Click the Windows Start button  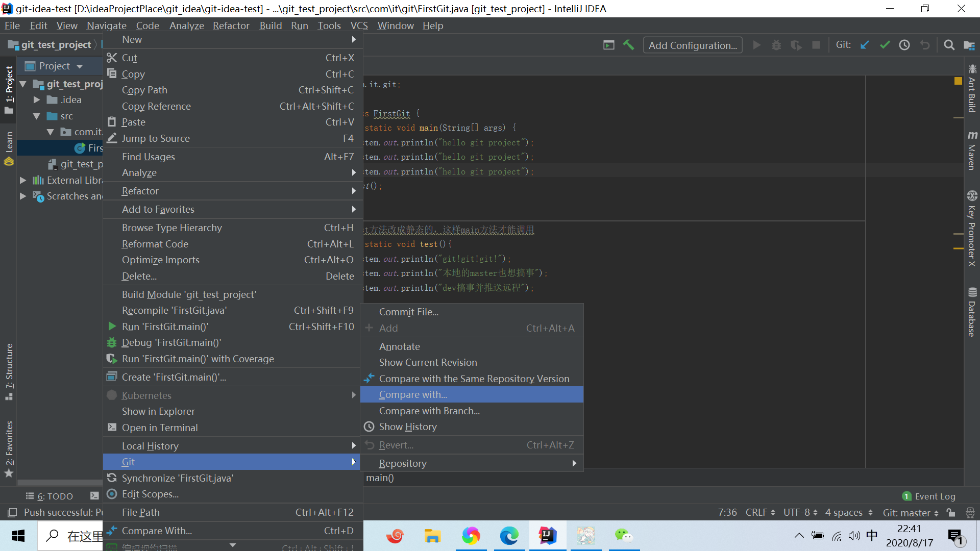[18, 536]
